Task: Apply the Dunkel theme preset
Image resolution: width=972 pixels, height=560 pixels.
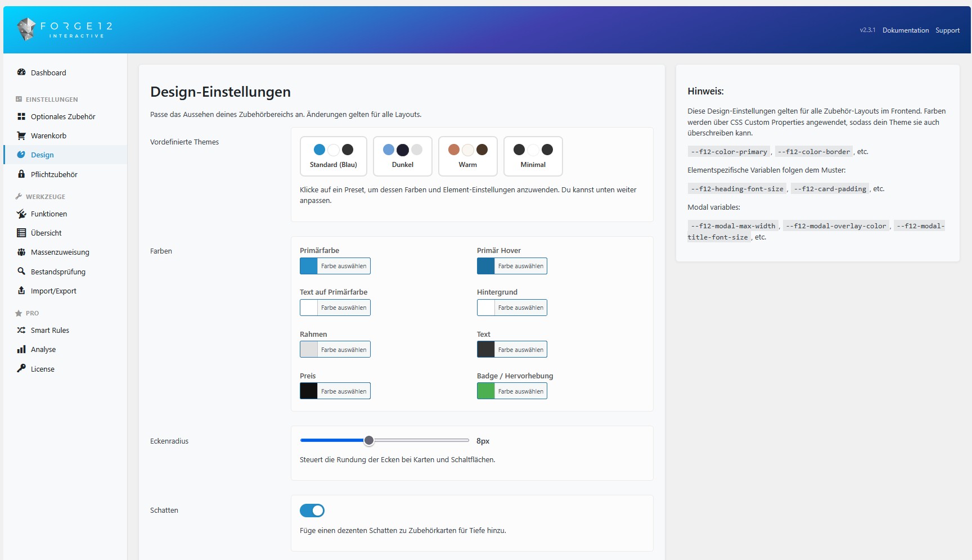Action: (x=402, y=156)
